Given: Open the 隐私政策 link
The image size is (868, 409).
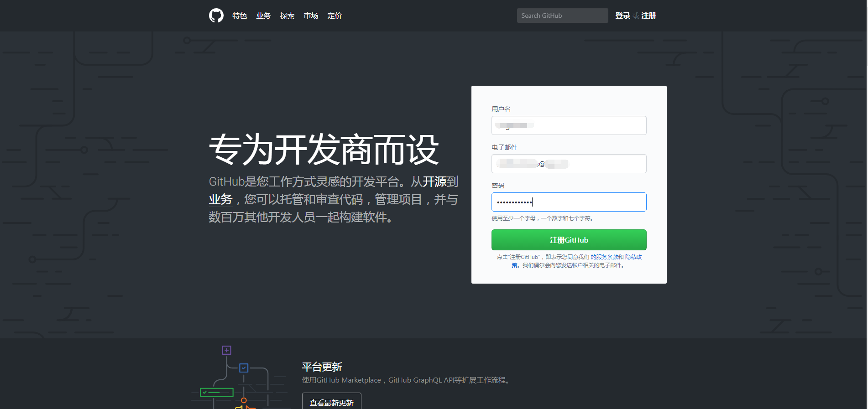Looking at the screenshot, I should point(633,257).
